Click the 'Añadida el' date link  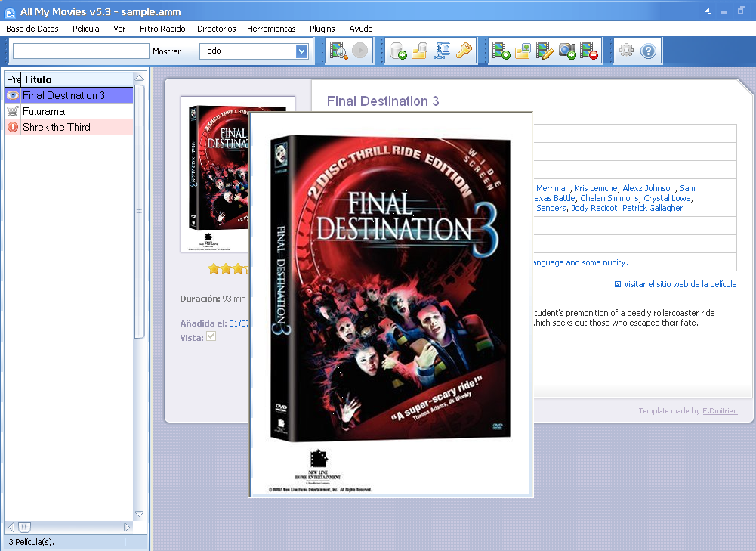coord(239,323)
